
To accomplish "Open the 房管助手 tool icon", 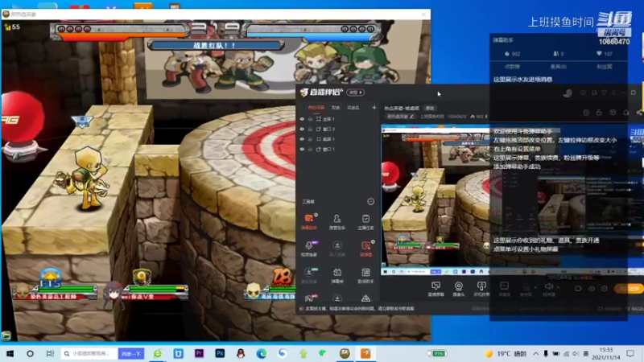I will (x=336, y=222).
